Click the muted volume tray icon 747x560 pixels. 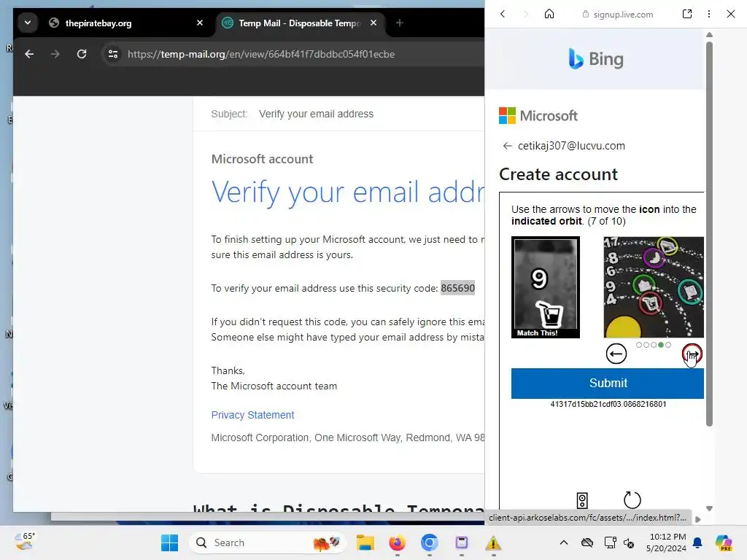pyautogui.click(x=629, y=542)
